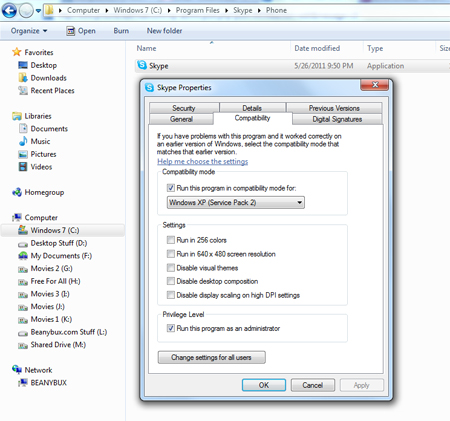The image size is (450, 421).
Task: Click the Downloads folder icon
Action: (23, 78)
